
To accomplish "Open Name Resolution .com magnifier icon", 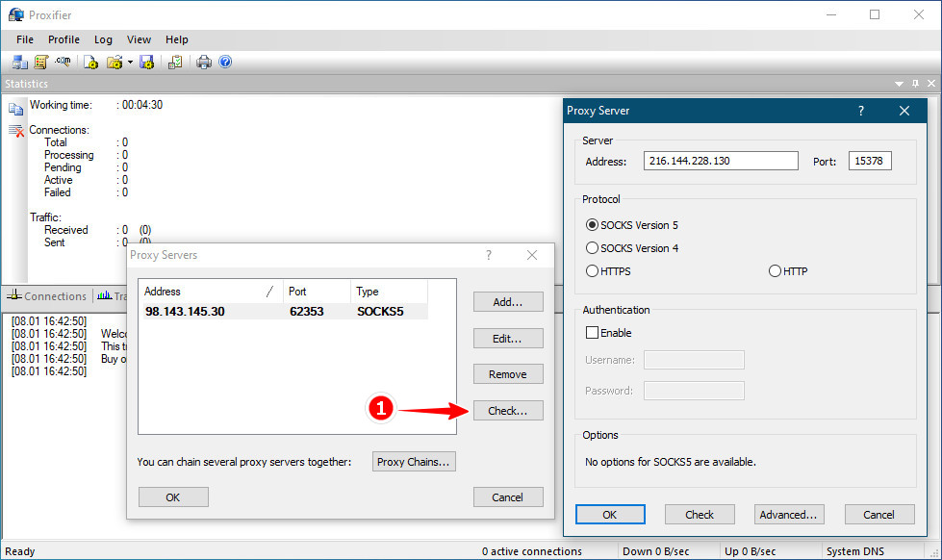I will click(63, 62).
